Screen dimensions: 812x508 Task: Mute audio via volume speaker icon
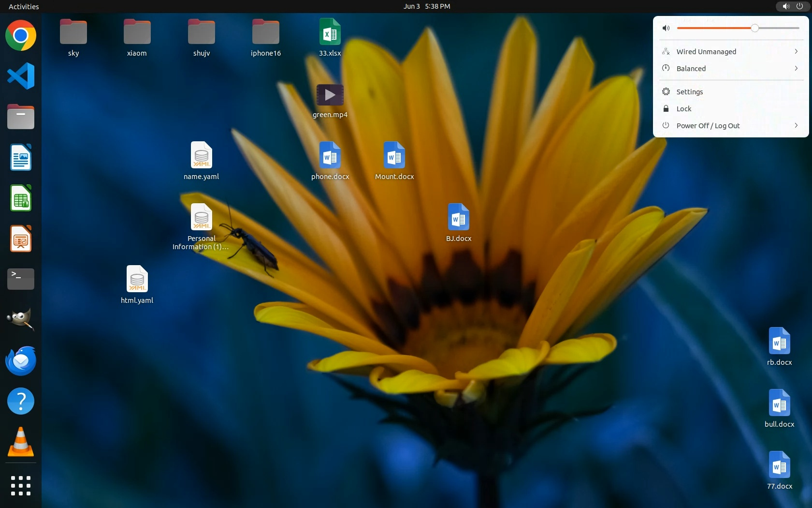pyautogui.click(x=666, y=28)
